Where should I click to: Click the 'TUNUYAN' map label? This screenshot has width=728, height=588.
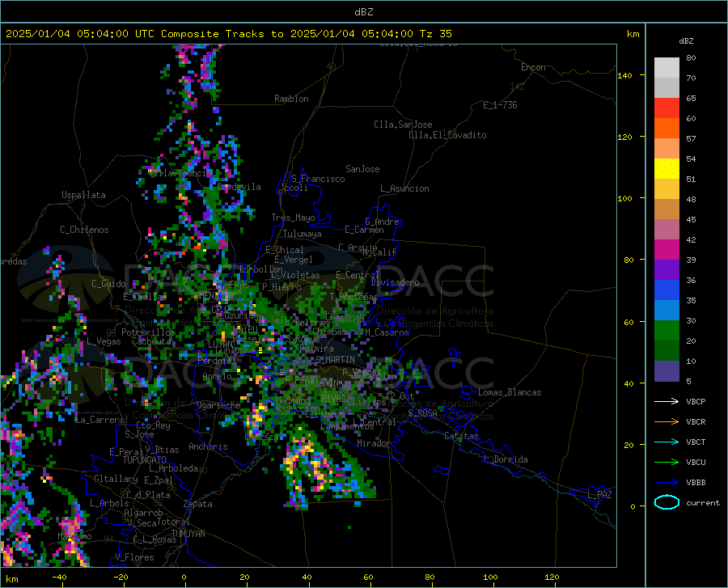(188, 534)
